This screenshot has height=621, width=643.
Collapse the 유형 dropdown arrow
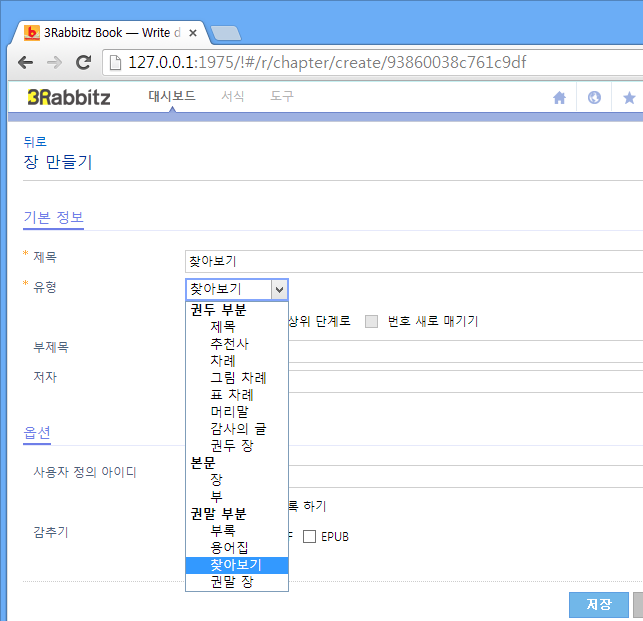(279, 290)
